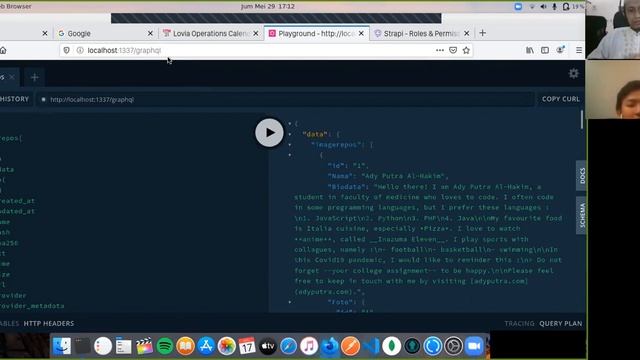Screen dimensions: 640x360
Task: Open Playground settings gear
Action: pyautogui.click(x=573, y=73)
